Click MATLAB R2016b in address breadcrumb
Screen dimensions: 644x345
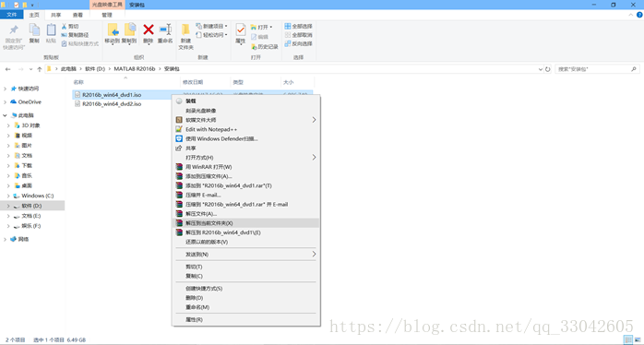(x=135, y=69)
